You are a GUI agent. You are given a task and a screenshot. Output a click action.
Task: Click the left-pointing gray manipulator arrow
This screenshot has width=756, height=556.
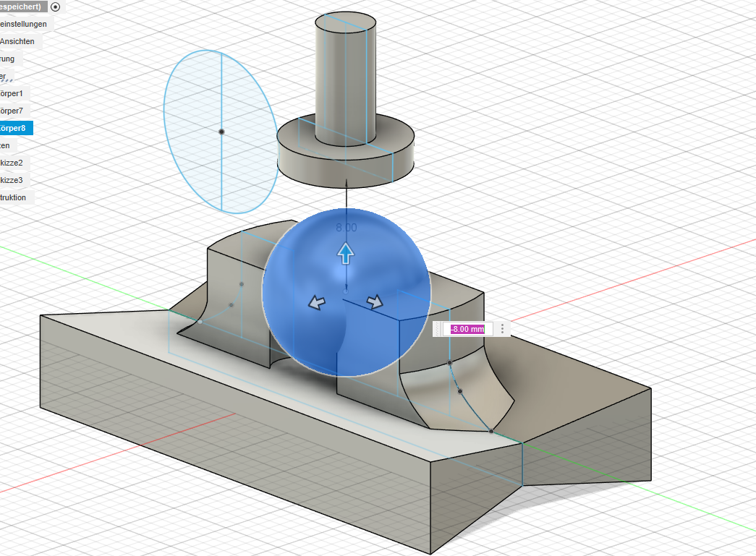click(x=316, y=302)
